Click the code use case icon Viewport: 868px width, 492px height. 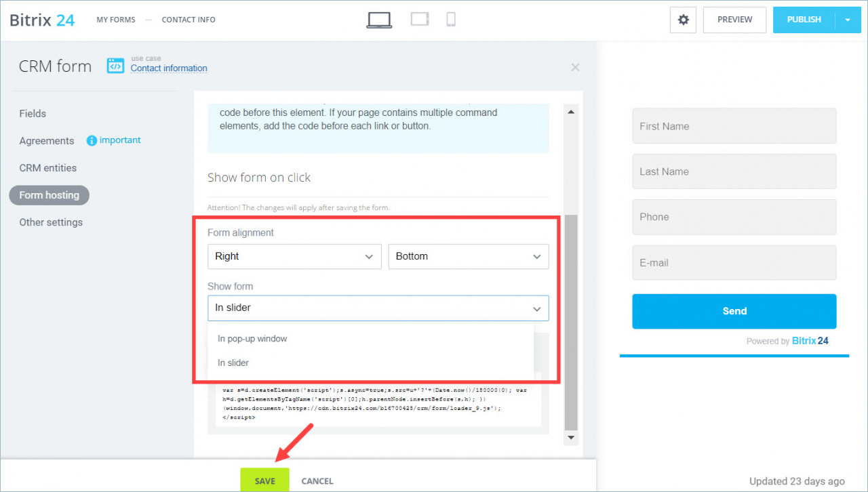[x=115, y=66]
